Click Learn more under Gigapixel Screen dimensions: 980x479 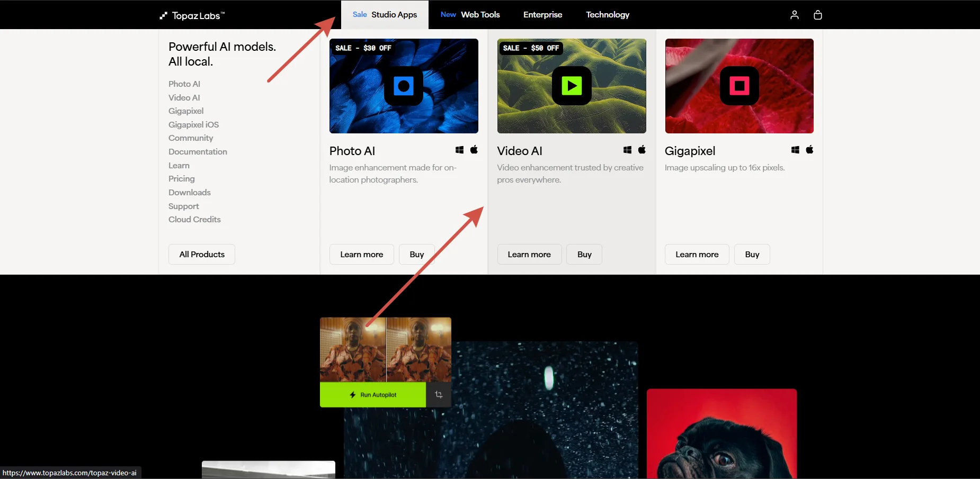[x=697, y=254]
